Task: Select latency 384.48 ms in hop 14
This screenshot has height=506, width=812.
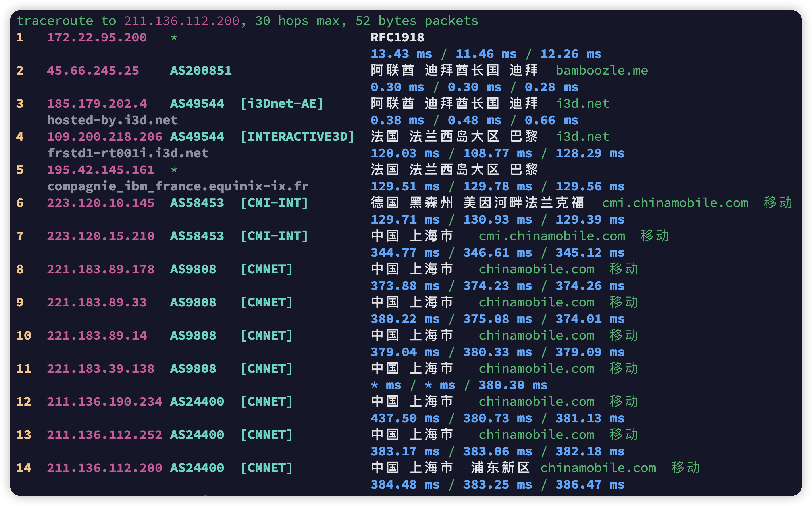Action: [405, 485]
